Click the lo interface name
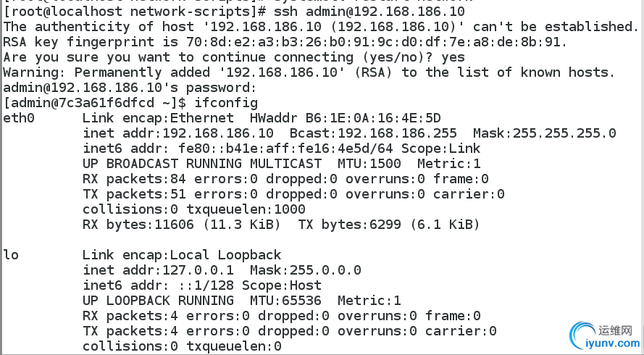Viewport: 644px width, 355px height. (x=11, y=255)
